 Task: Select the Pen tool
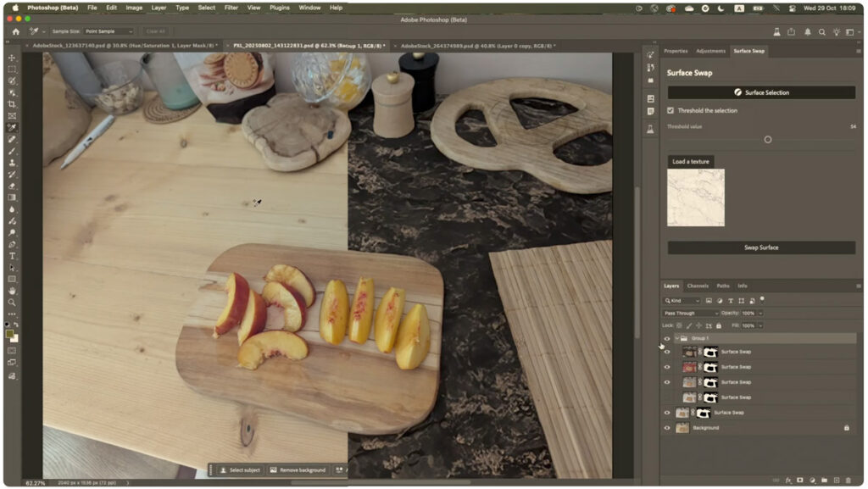12,244
